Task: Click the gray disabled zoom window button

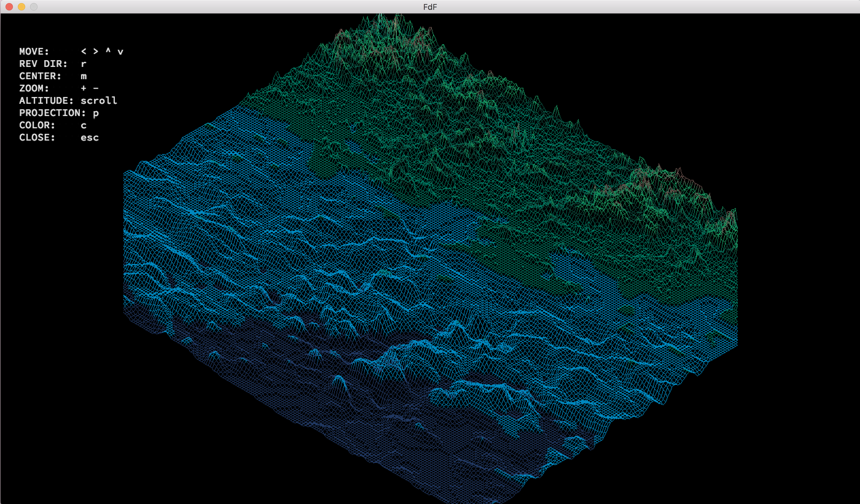Action: pos(34,7)
